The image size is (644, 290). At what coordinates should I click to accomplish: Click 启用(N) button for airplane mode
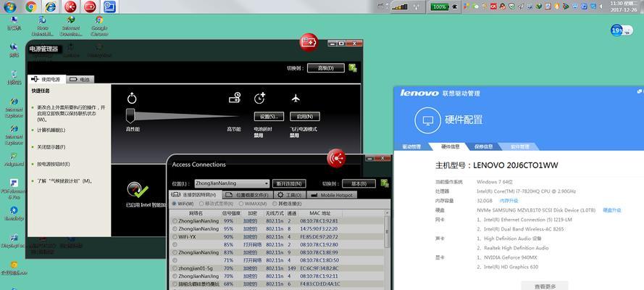(305, 117)
